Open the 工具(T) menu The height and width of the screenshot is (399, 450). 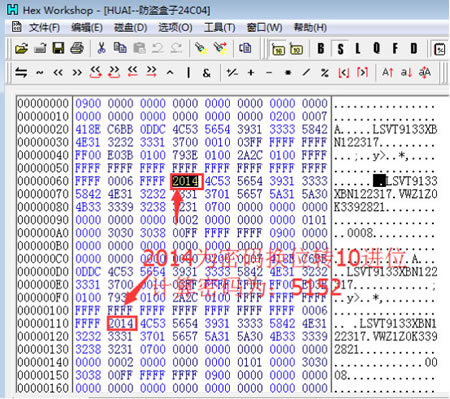(220, 27)
